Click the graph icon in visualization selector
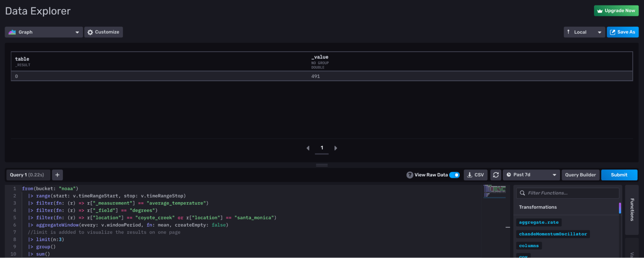The height and width of the screenshot is (258, 644). [12, 32]
